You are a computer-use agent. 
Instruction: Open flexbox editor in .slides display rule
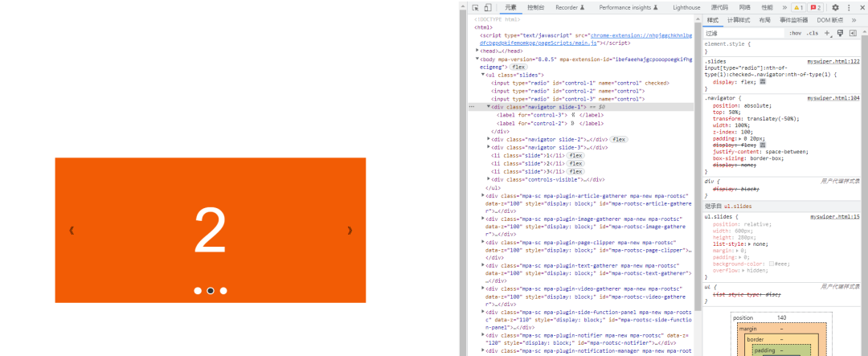[762, 82]
